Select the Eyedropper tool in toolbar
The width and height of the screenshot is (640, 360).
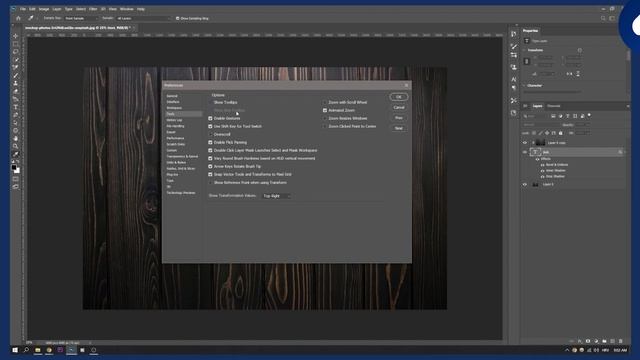[16, 154]
